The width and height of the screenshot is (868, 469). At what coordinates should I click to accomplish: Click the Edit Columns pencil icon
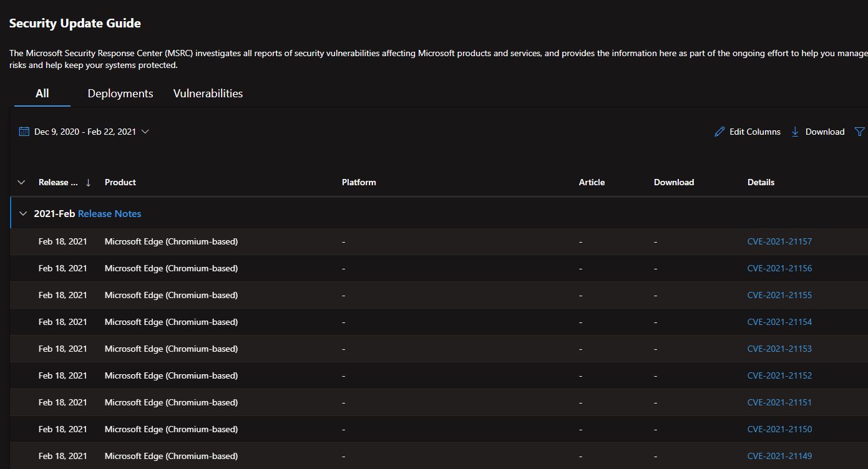[x=719, y=132]
